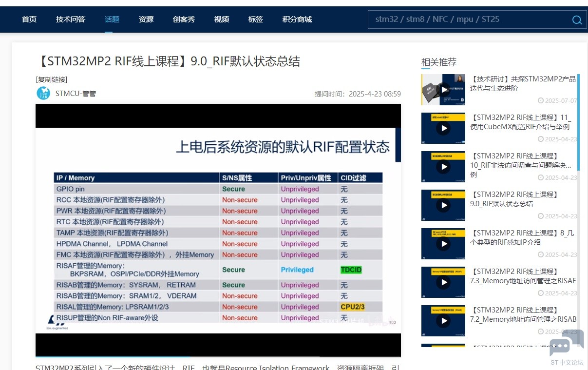Open the 视频 nav item

point(222,19)
